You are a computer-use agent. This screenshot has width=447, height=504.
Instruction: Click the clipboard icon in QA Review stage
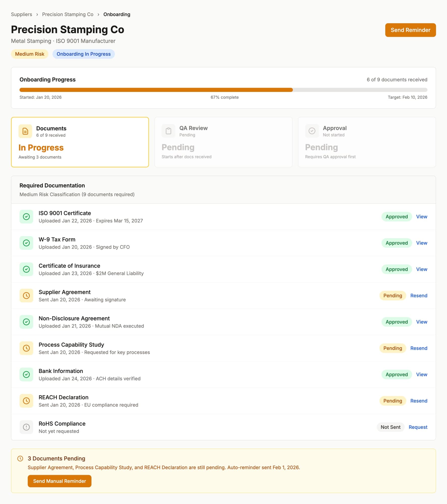pyautogui.click(x=168, y=131)
